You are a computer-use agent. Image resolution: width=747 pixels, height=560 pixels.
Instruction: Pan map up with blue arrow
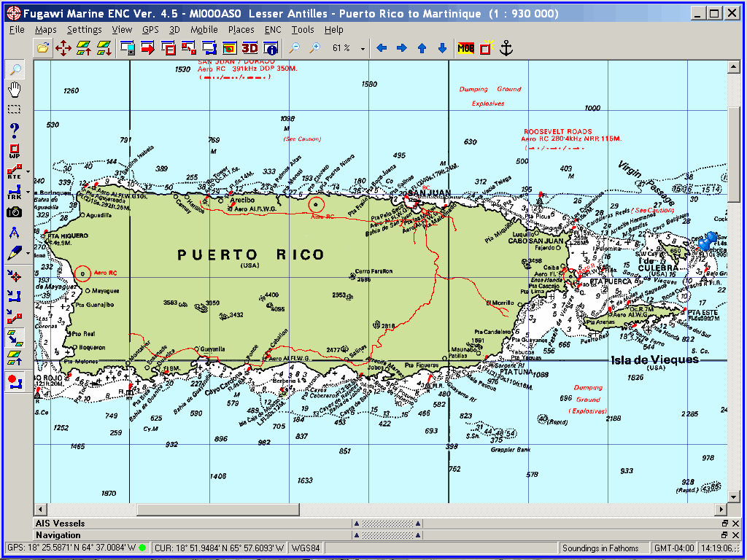coord(422,47)
